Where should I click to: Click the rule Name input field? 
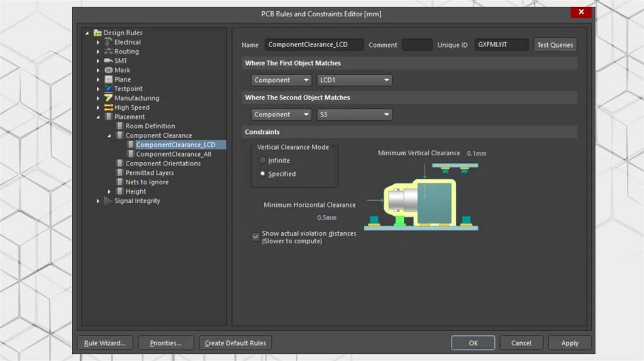point(314,45)
